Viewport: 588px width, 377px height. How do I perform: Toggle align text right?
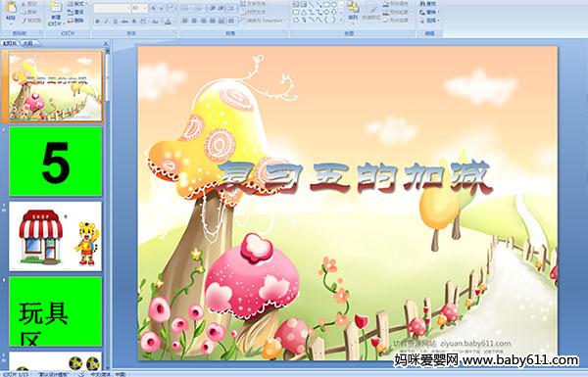click(203, 21)
